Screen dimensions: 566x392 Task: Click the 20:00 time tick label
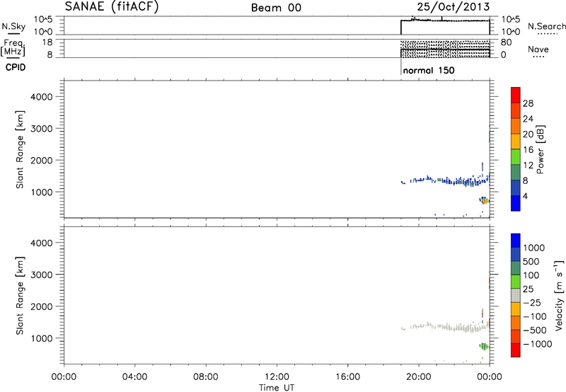click(x=419, y=377)
